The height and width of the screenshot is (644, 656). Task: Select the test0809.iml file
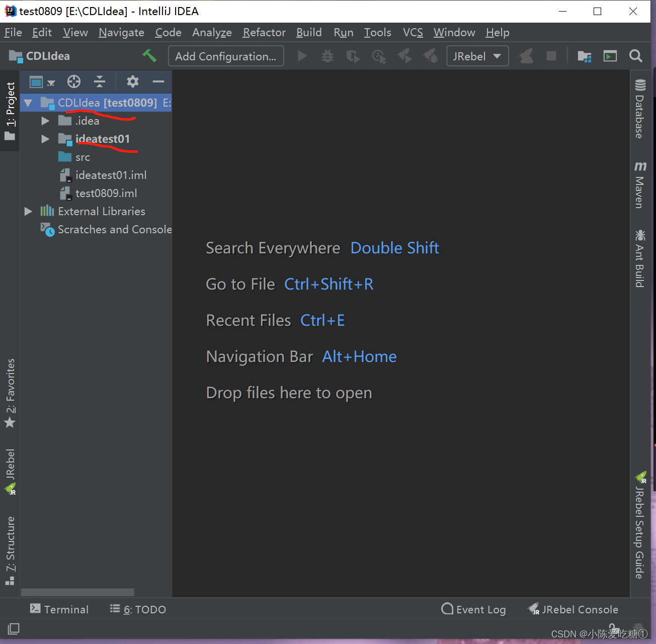106,193
